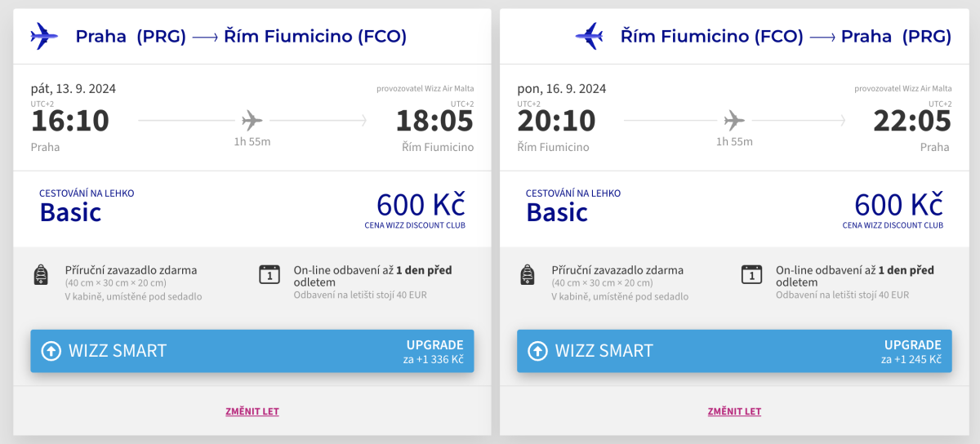Click the up-arrow circle icon on left WIZZ SMART
The image size is (980, 444).
51,351
